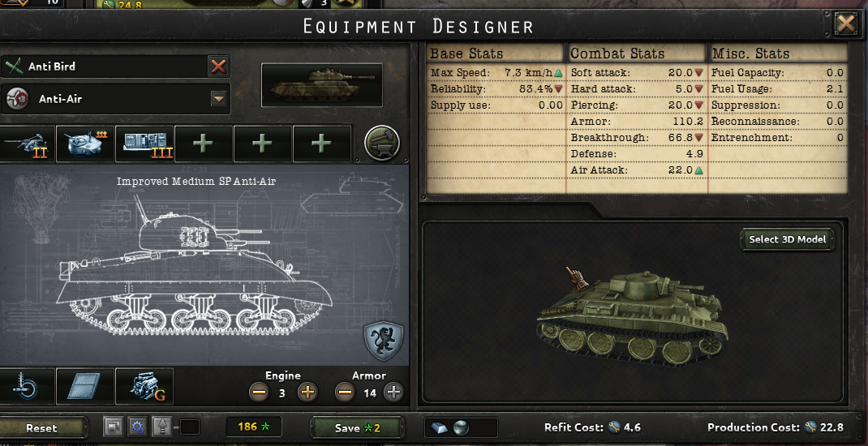The image size is (868, 446).
Task: Click the hammer and anvil icon
Action: 382,143
